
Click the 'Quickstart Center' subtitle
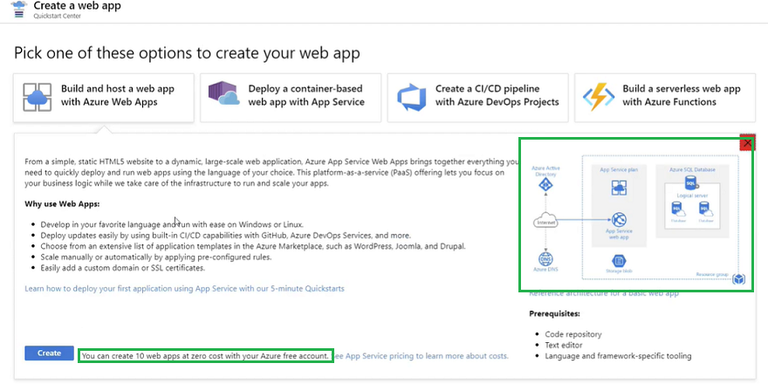click(57, 16)
